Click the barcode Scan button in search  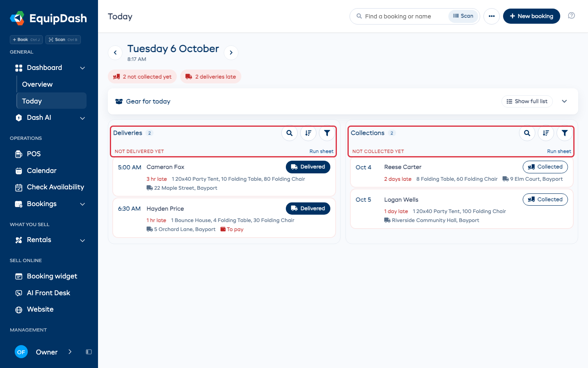click(x=463, y=16)
